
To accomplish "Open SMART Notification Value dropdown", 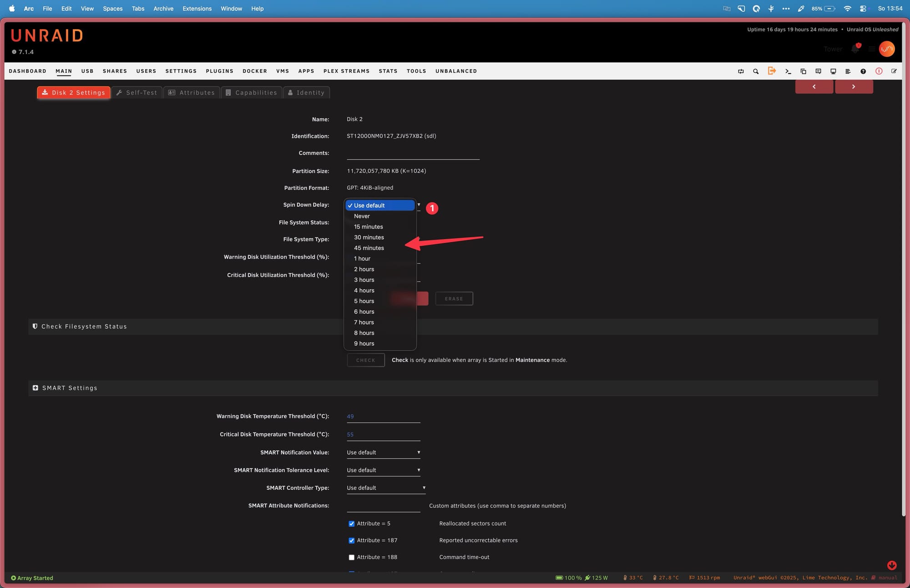I will click(383, 452).
